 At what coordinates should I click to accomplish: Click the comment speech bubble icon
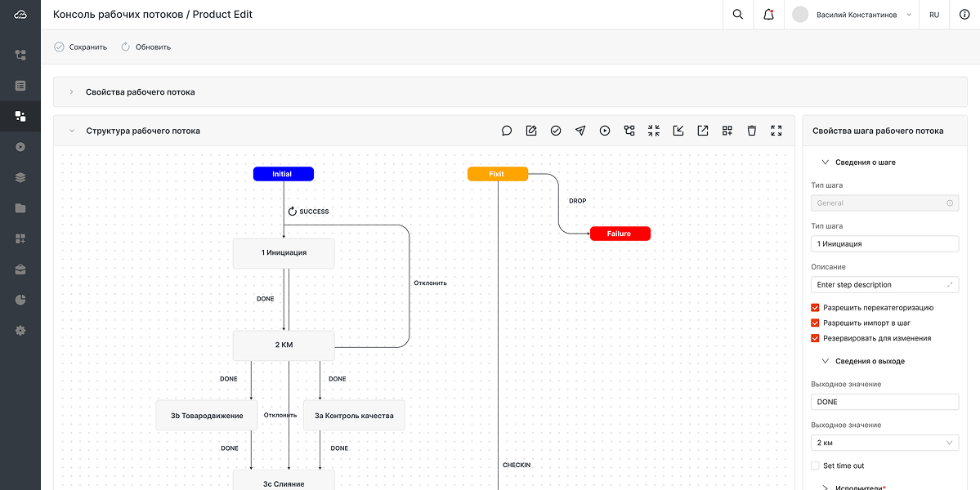click(507, 131)
